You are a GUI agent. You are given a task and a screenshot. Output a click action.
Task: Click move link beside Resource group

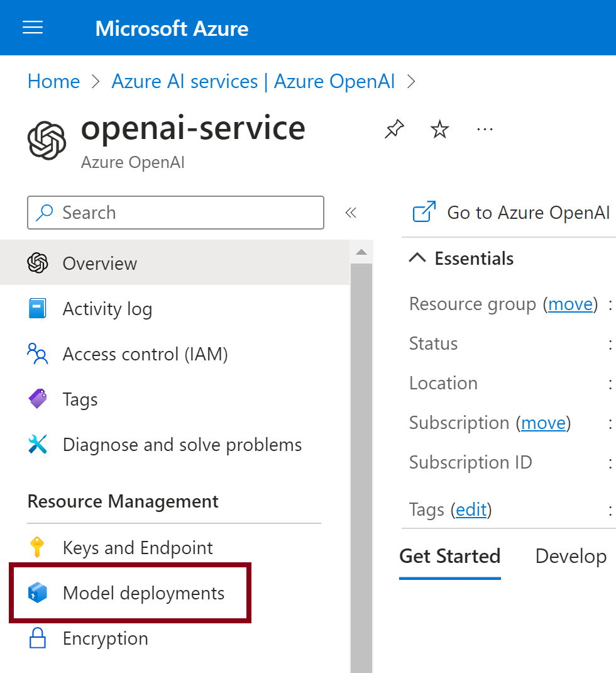click(x=570, y=304)
